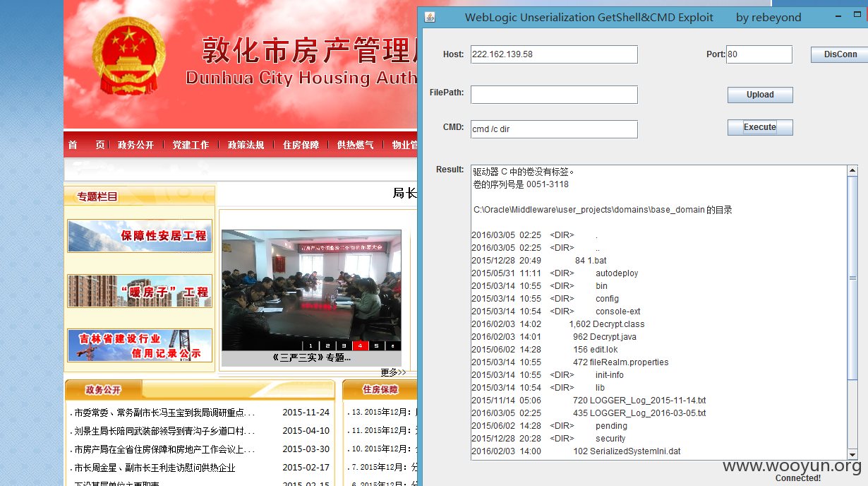Switch slideshow to slide 2
This screenshot has width=868, height=486.
point(327,345)
